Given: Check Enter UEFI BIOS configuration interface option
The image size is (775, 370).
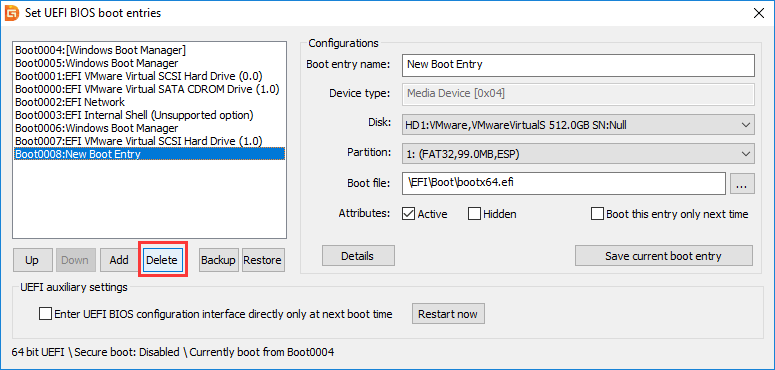Looking at the screenshot, I should pos(45,314).
